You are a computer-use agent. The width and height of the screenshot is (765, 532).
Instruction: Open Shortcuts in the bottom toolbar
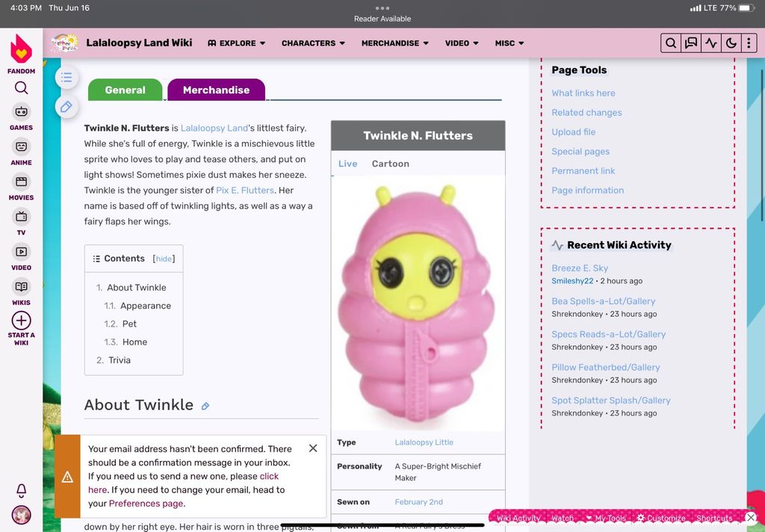click(x=714, y=518)
